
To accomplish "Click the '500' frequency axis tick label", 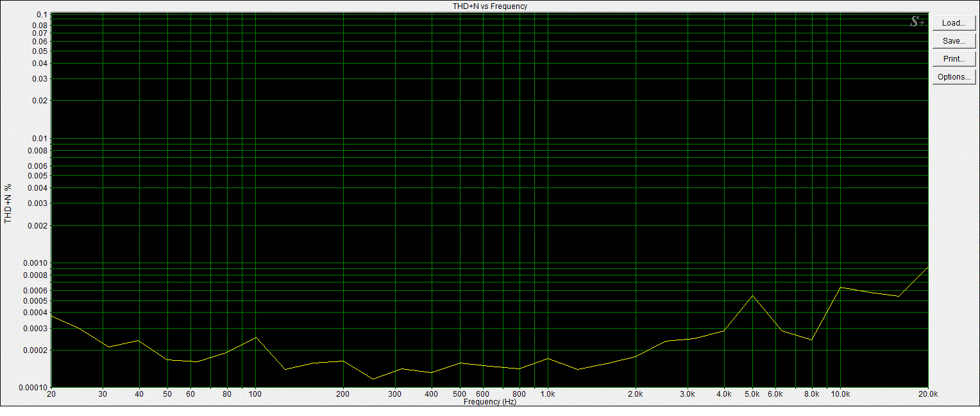I will 459,394.
